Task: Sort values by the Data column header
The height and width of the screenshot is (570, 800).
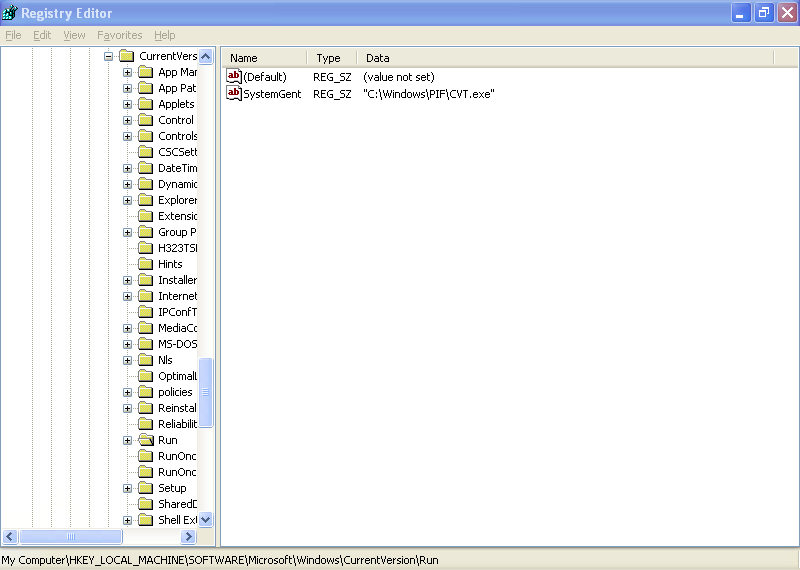Action: (565, 58)
